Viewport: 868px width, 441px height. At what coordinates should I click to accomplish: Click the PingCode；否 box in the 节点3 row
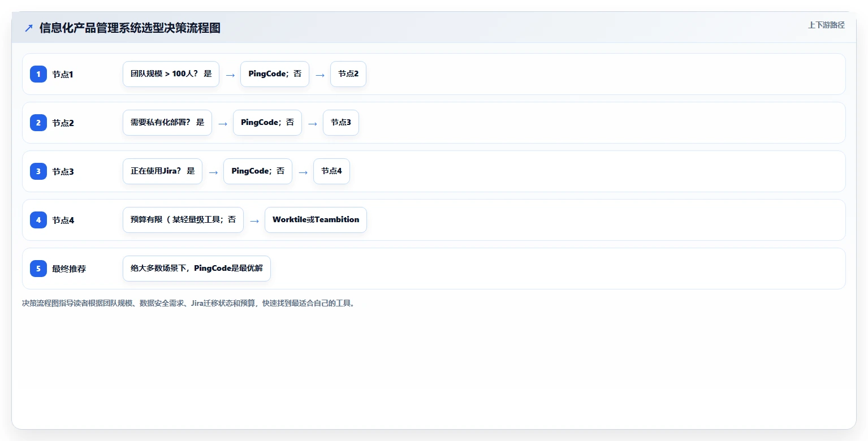(x=258, y=171)
